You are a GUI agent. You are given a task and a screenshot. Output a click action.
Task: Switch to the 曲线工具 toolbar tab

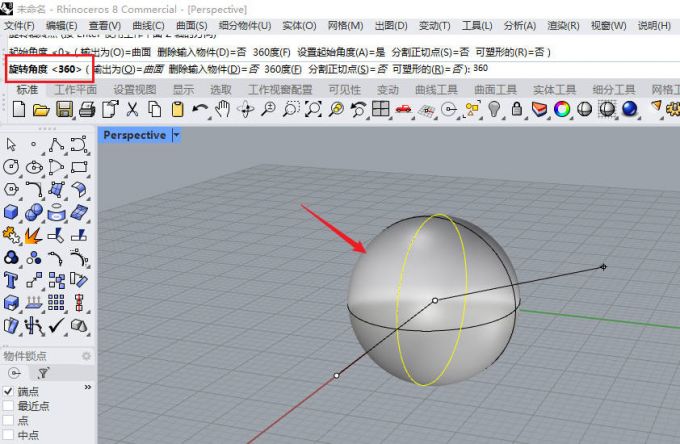[x=436, y=90]
